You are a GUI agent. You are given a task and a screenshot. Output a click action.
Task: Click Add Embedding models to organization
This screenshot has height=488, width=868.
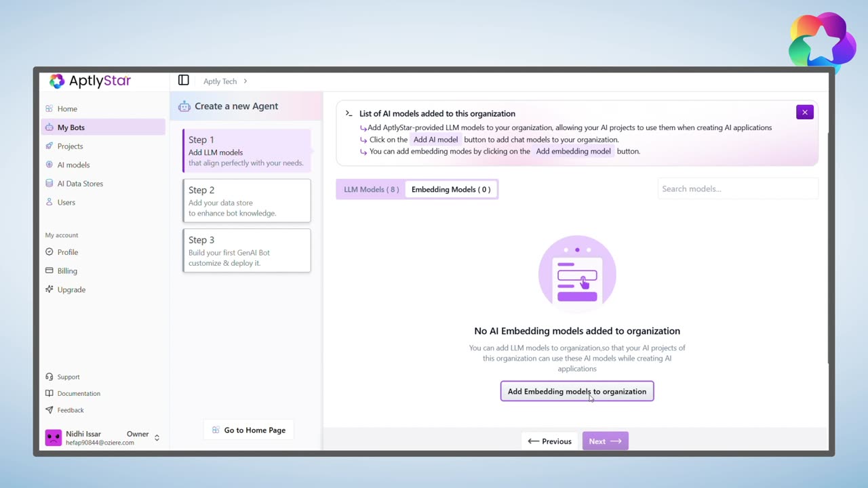tap(577, 391)
